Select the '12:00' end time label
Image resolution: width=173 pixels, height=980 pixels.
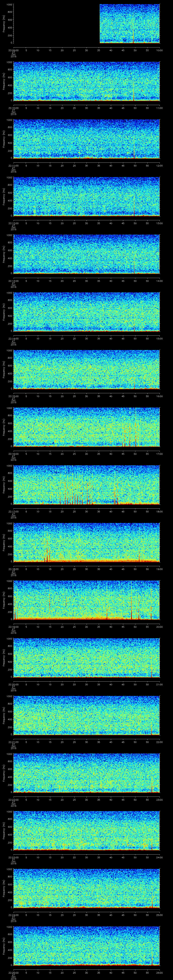click(x=160, y=166)
